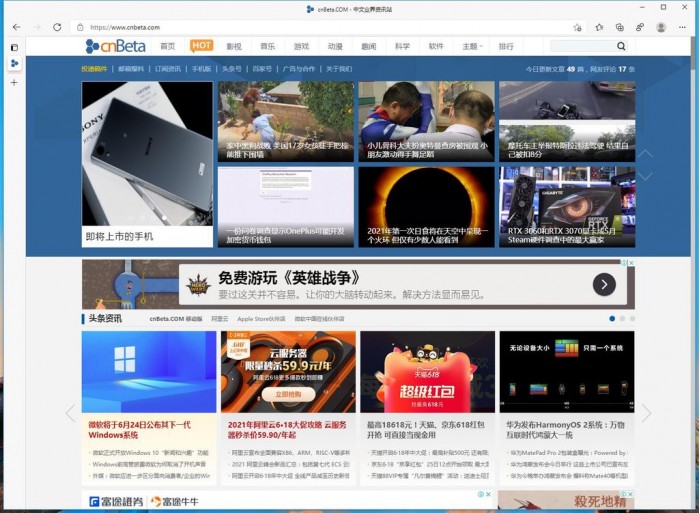Open the Favorites star icon in toolbar
700x513 pixels.
pos(599,27)
